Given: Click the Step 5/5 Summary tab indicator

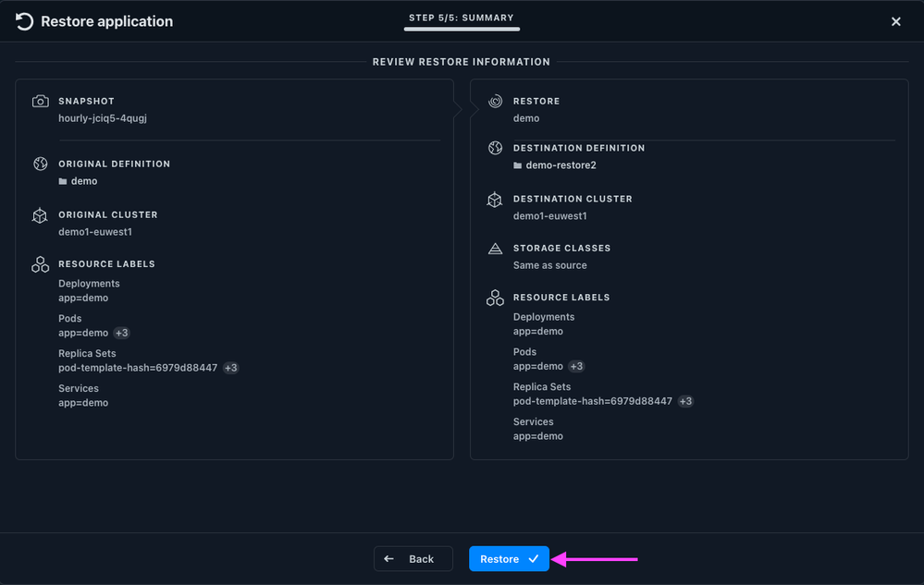Looking at the screenshot, I should pos(462,20).
